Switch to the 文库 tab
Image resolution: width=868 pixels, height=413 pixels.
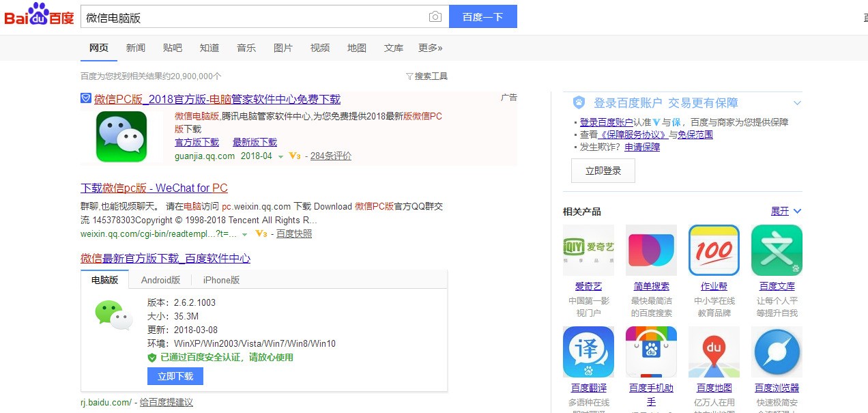pyautogui.click(x=394, y=48)
